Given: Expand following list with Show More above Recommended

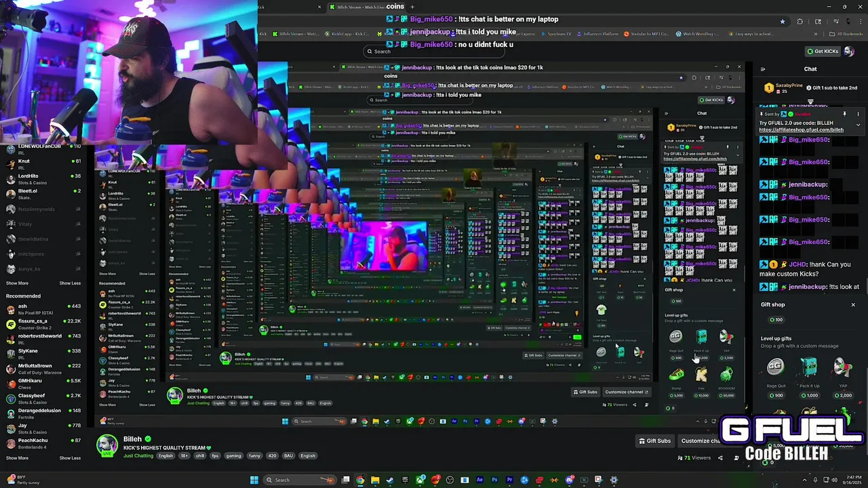Looking at the screenshot, I should [x=17, y=283].
